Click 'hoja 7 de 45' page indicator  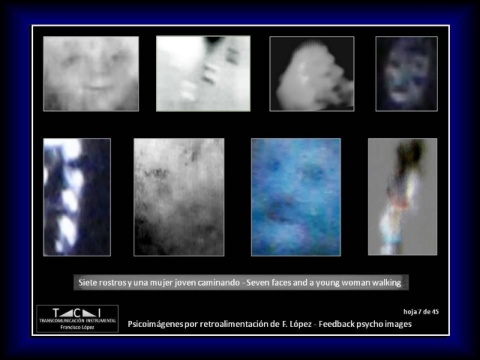421,312
